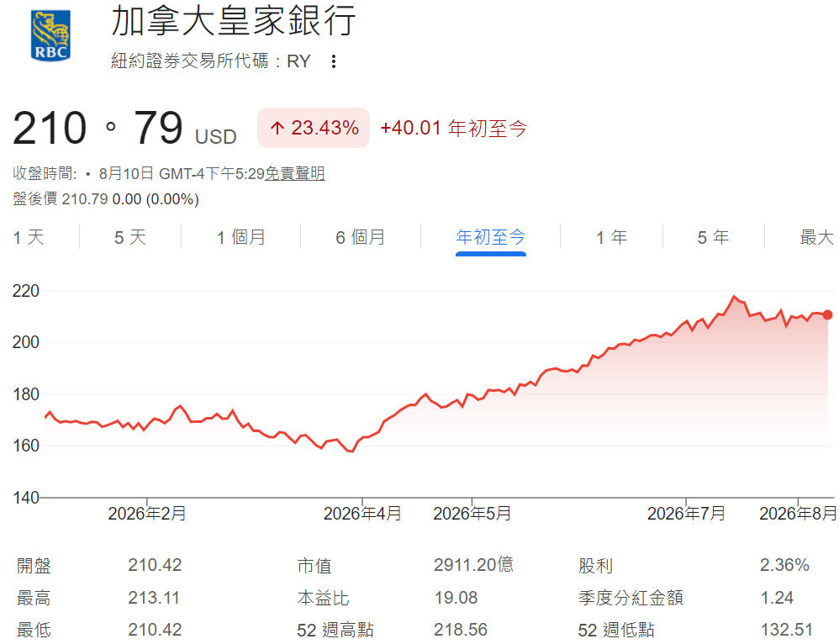
Task: Click the 52 週低點 label
Action: pyautogui.click(x=616, y=630)
